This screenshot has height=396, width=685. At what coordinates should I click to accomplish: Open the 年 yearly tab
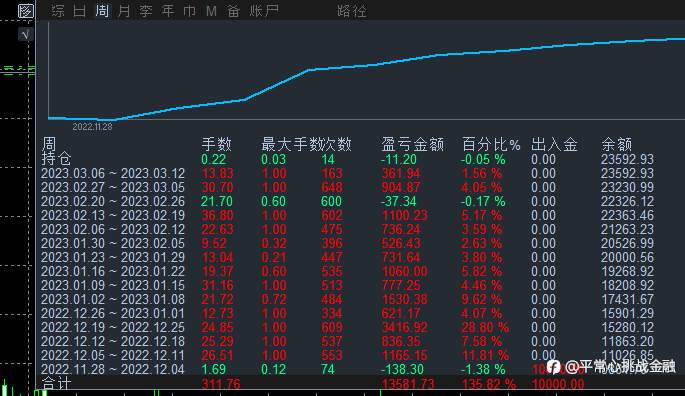point(168,10)
